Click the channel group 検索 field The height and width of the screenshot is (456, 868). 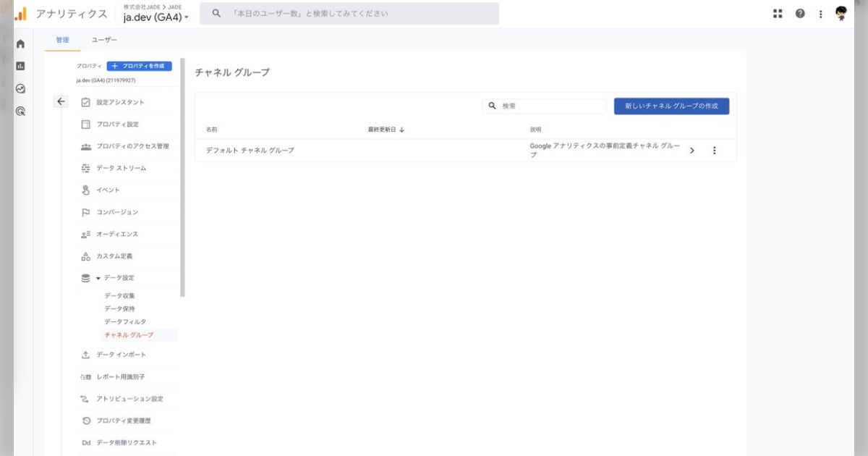550,106
